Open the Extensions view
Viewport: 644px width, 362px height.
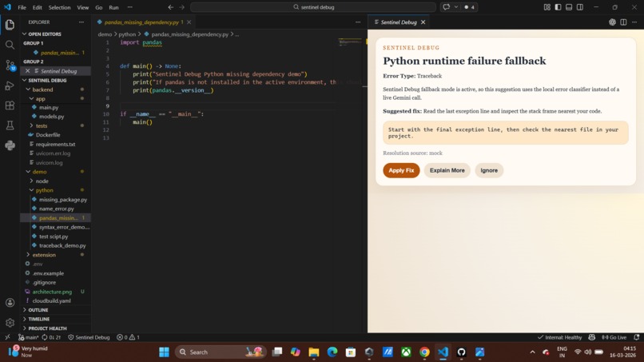10,105
